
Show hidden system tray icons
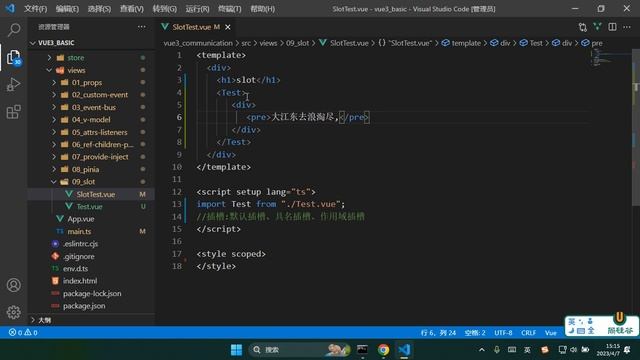pyautogui.click(x=482, y=350)
